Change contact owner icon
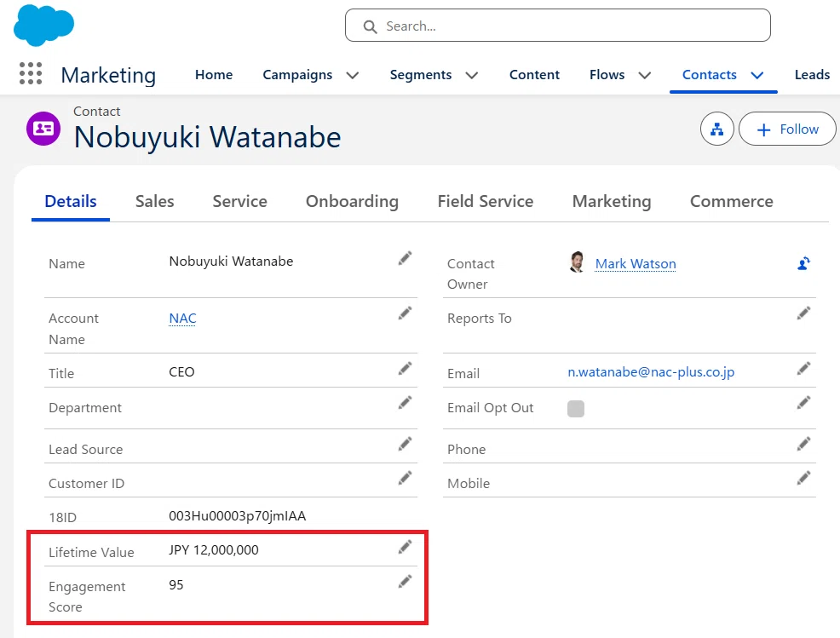This screenshot has width=840, height=638. tap(803, 263)
